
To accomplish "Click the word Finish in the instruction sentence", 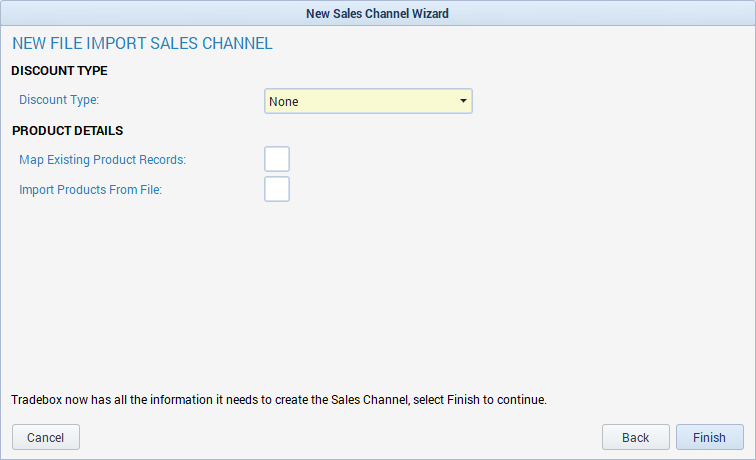I will coord(463,400).
